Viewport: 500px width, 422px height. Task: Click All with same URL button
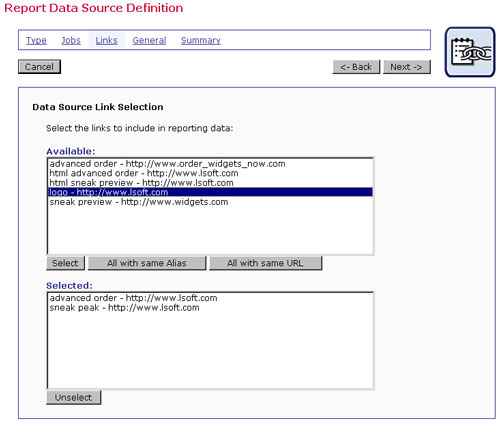(265, 263)
